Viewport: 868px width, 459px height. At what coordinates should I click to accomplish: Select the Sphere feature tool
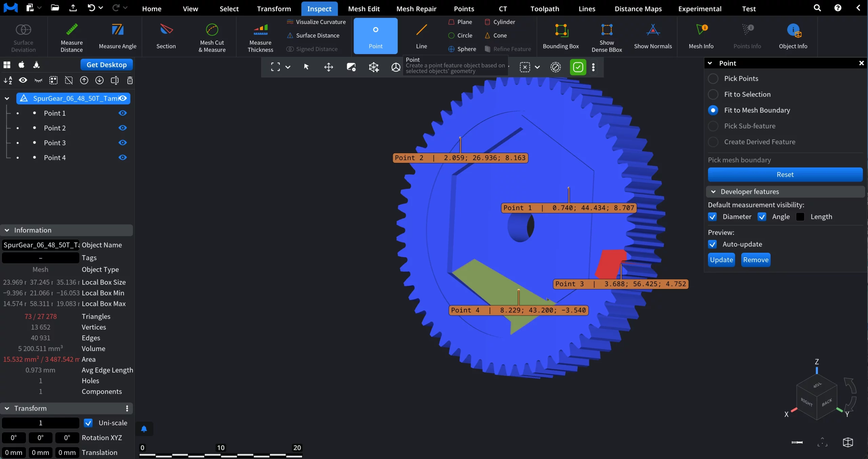462,49
